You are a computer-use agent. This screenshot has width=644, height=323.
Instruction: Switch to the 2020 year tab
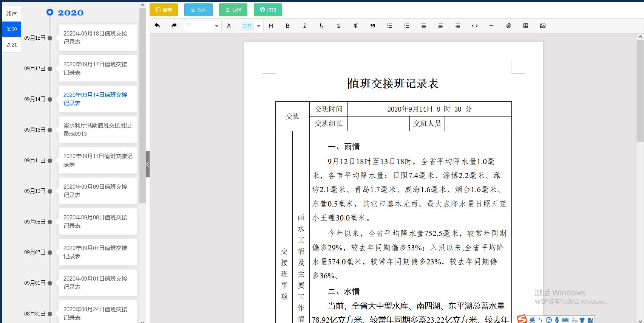pos(12,29)
